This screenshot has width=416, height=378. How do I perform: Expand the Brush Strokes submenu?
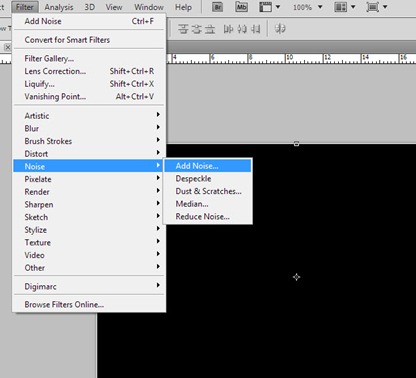click(x=89, y=141)
